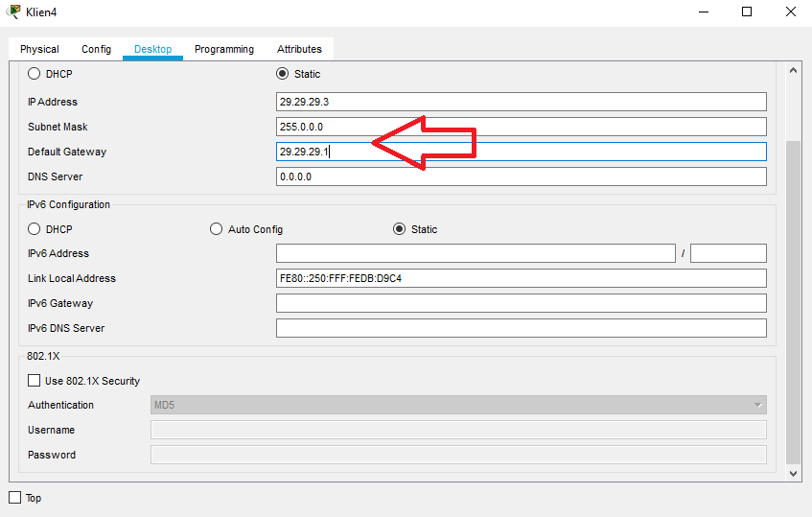Focus the Default Gateway input field
The image size is (812, 517).
[521, 152]
